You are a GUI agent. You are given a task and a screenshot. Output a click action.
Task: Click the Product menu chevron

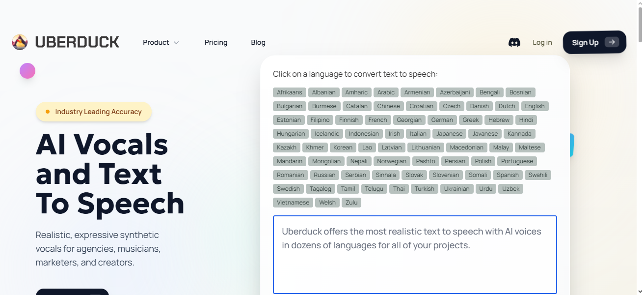pos(176,43)
